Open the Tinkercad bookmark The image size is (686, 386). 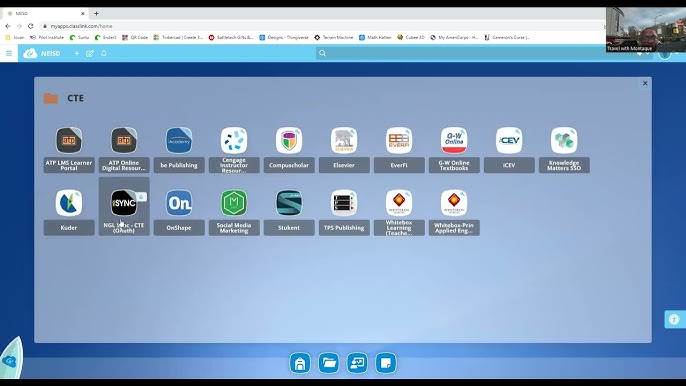pyautogui.click(x=178, y=38)
